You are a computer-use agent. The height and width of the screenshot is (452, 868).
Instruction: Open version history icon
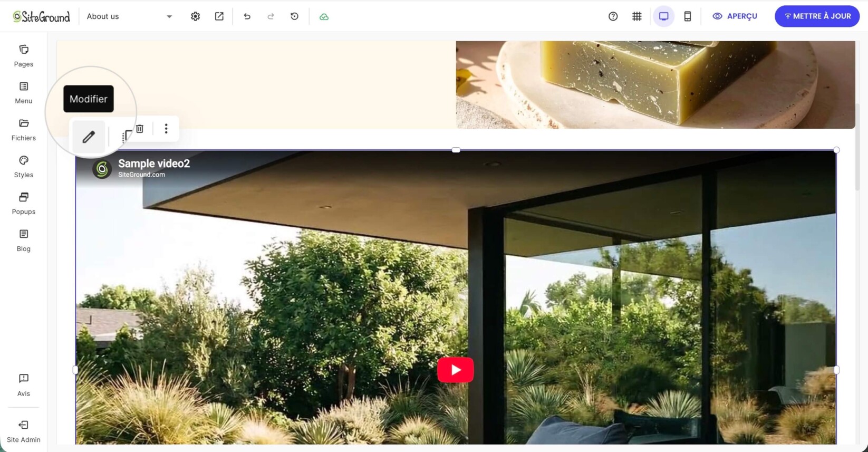pyautogui.click(x=294, y=16)
